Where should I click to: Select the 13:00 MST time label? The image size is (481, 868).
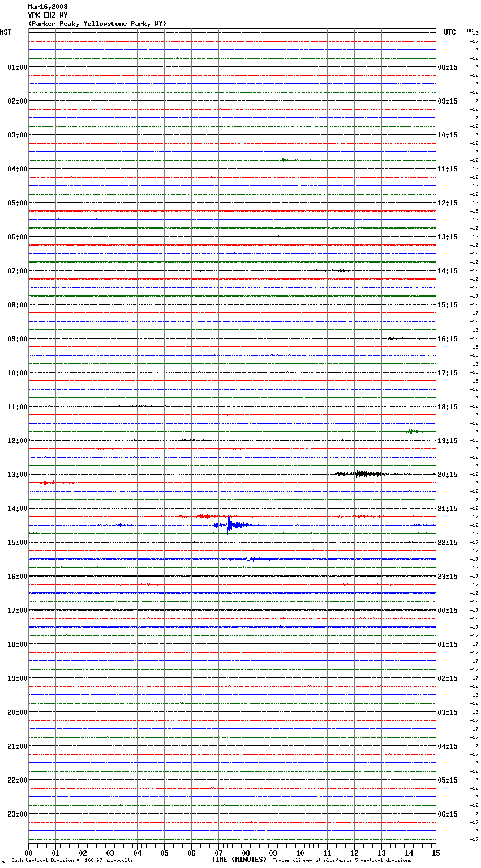18,475
